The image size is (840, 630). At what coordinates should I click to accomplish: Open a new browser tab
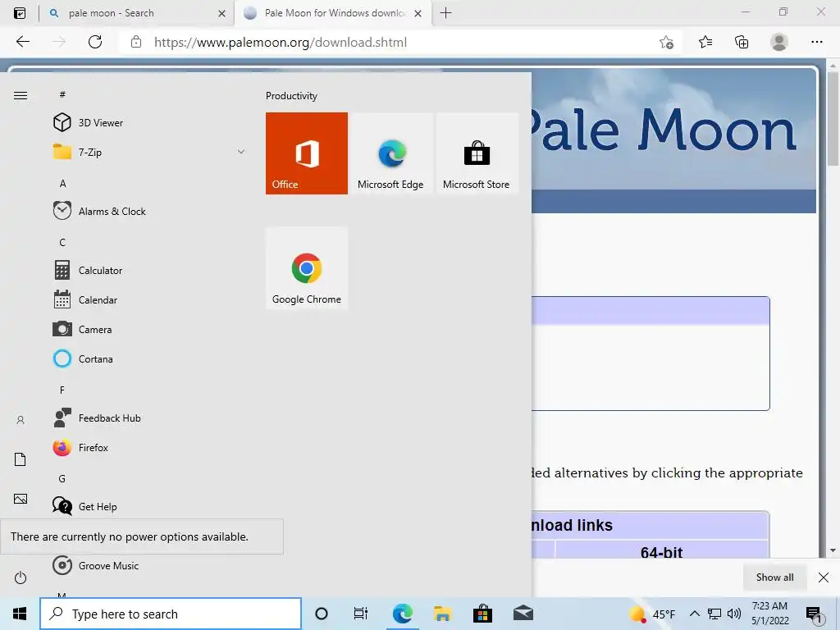pos(445,13)
